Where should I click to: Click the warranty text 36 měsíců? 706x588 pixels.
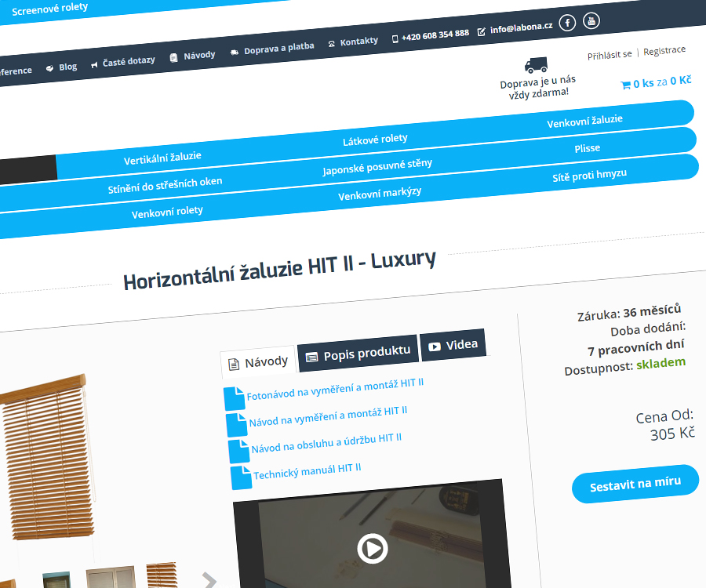click(652, 311)
